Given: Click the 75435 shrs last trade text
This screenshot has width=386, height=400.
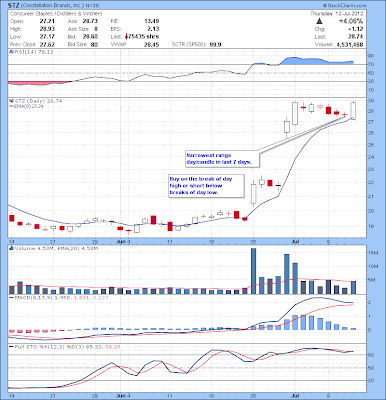Looking at the screenshot, I should point(144,37).
